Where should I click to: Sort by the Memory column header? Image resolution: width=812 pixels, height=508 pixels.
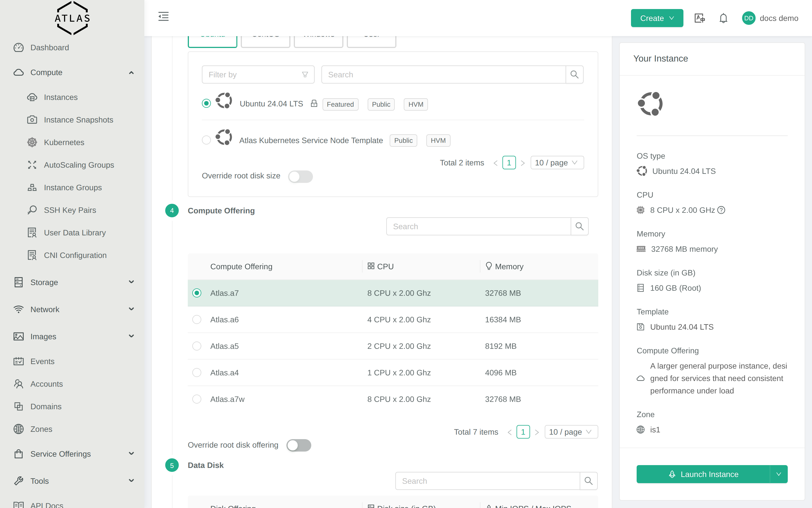coord(539,266)
